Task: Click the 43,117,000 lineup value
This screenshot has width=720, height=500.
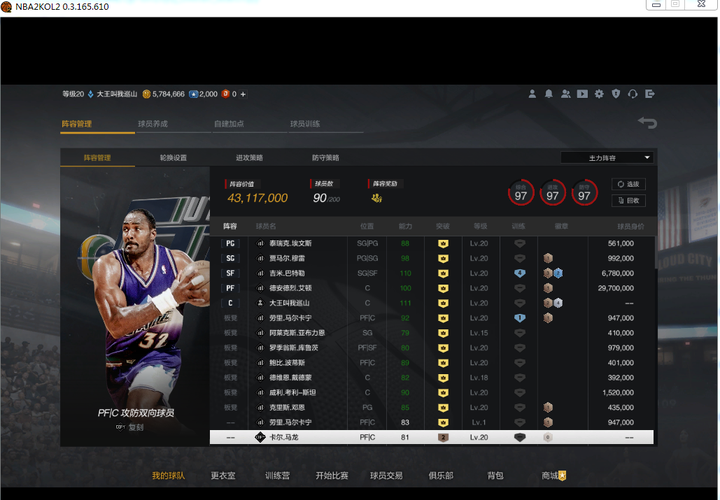Action: pos(258,198)
